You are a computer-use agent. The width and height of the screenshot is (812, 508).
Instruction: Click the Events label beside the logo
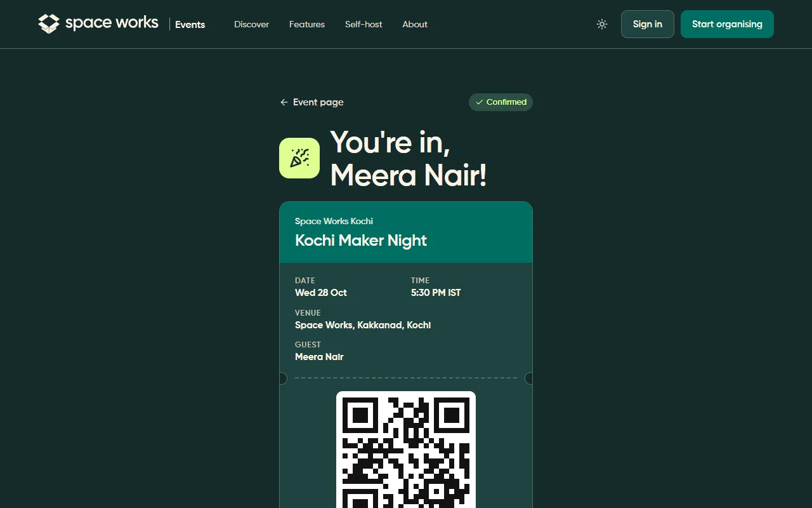(x=190, y=24)
